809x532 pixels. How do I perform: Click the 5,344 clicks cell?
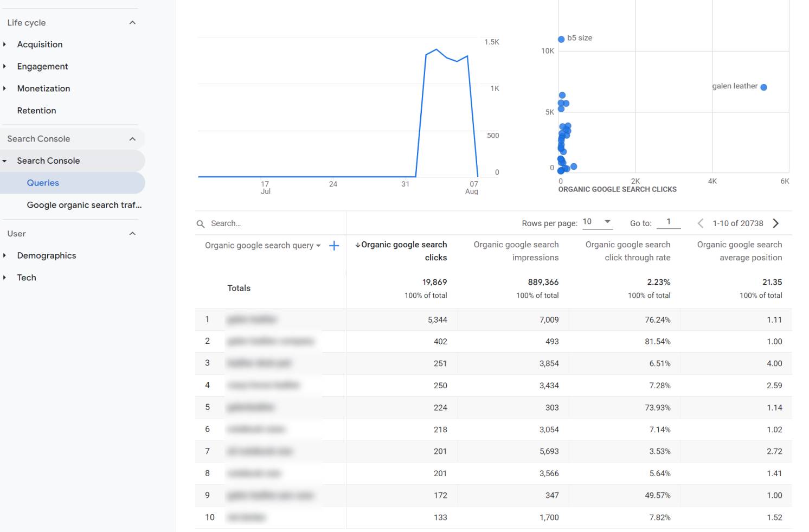coord(437,320)
